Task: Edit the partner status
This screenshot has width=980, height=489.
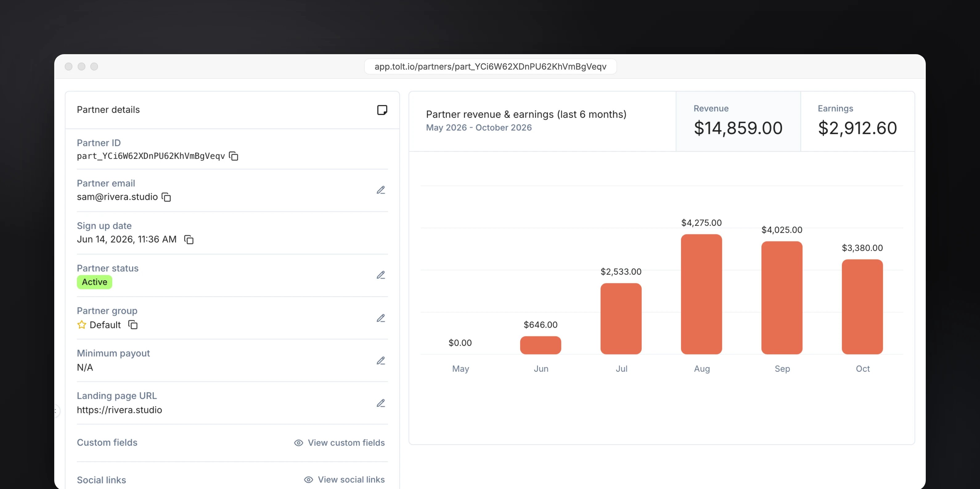Action: [x=381, y=275]
